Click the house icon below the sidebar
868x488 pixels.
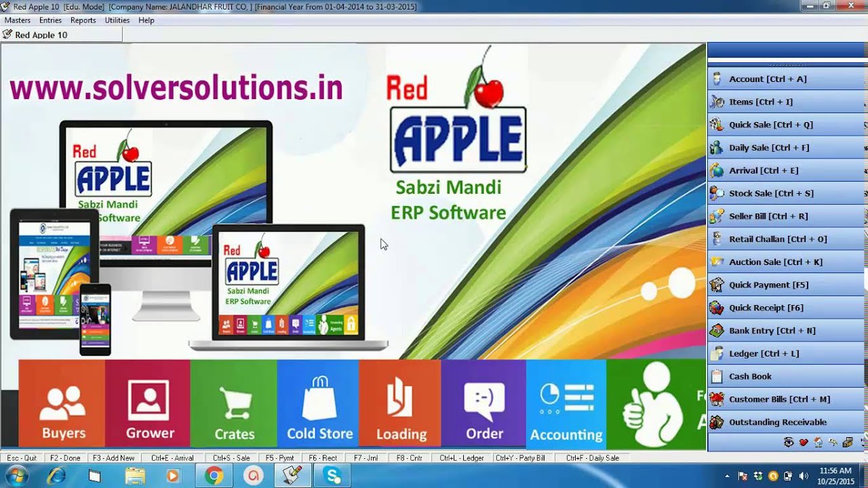pos(818,443)
